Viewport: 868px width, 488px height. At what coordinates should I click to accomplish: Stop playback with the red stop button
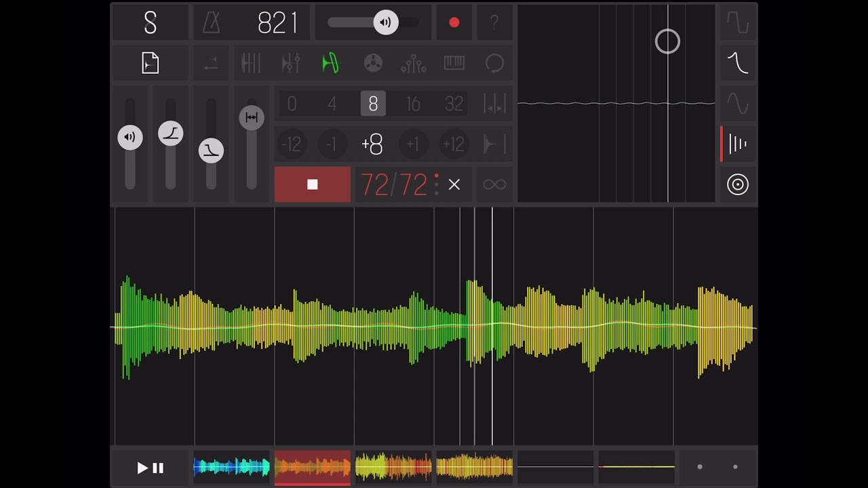click(313, 184)
